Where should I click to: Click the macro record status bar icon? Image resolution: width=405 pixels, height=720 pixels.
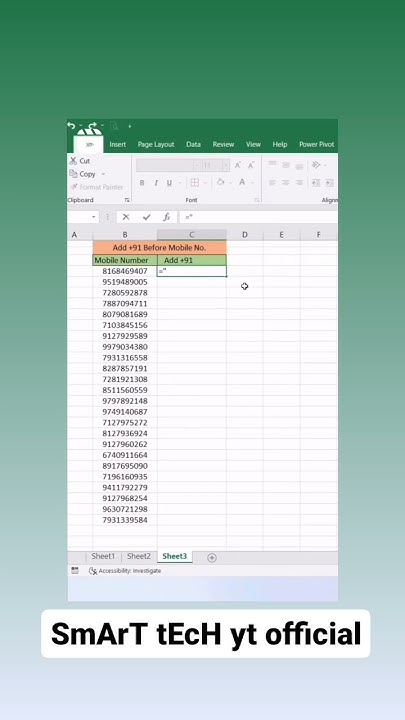tap(75, 570)
